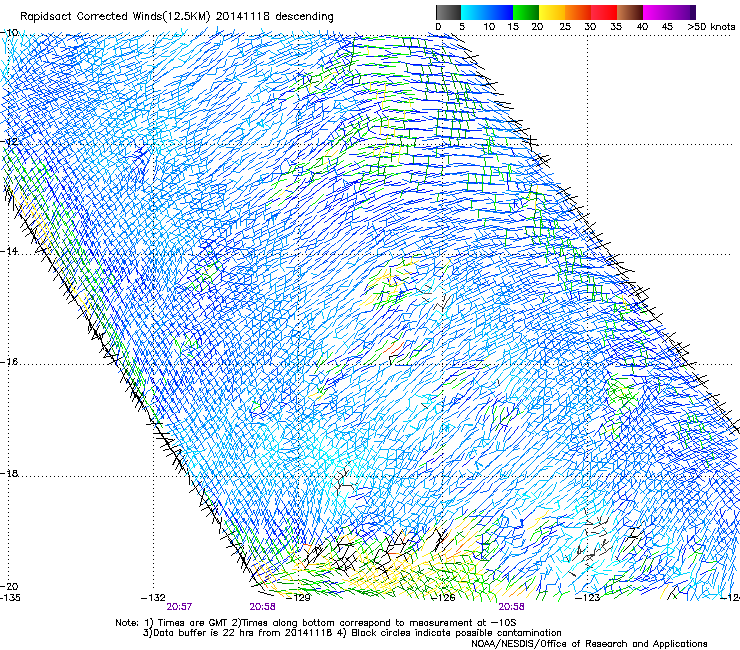Click the 'NOAA/NESDIS/Office of Research and Applications' credit
This screenshot has height=650, width=740.
pos(589,644)
